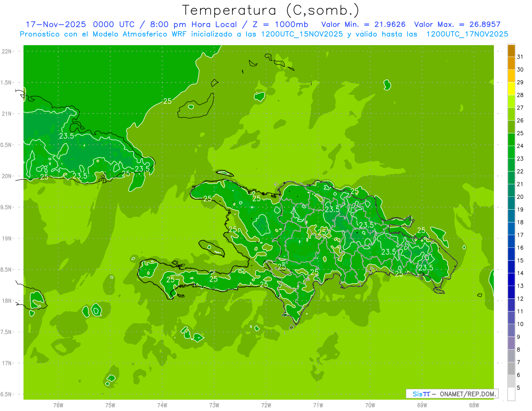Click the 'ONAMET/REP.DOM.' credit label
This screenshot has width=532, height=411.
coord(468,394)
